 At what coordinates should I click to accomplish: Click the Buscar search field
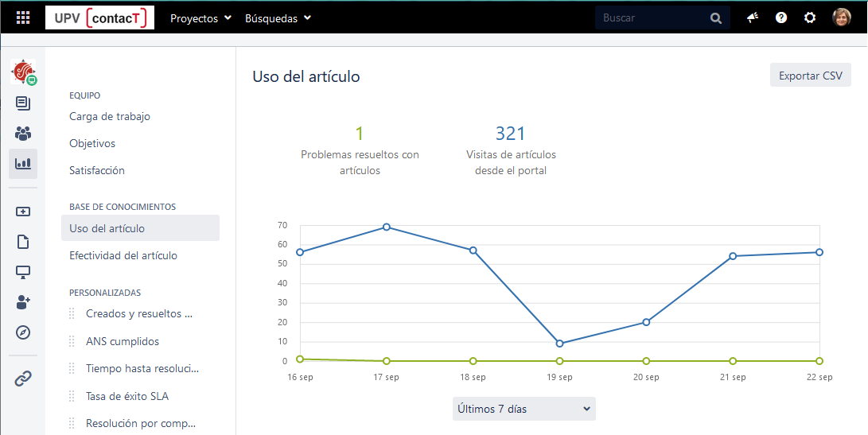(x=652, y=18)
